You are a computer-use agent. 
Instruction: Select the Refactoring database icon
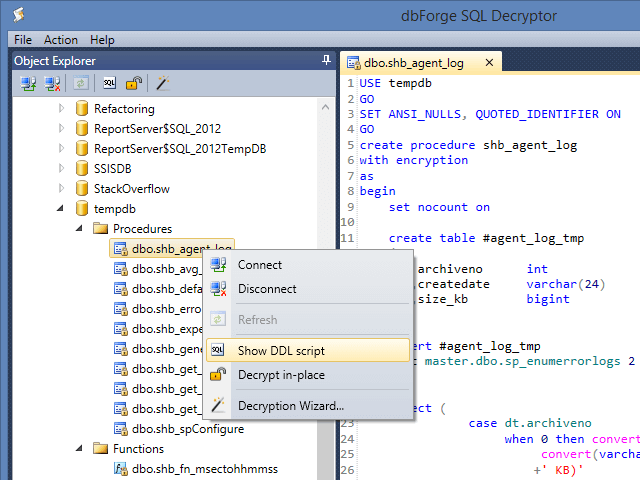pos(82,109)
